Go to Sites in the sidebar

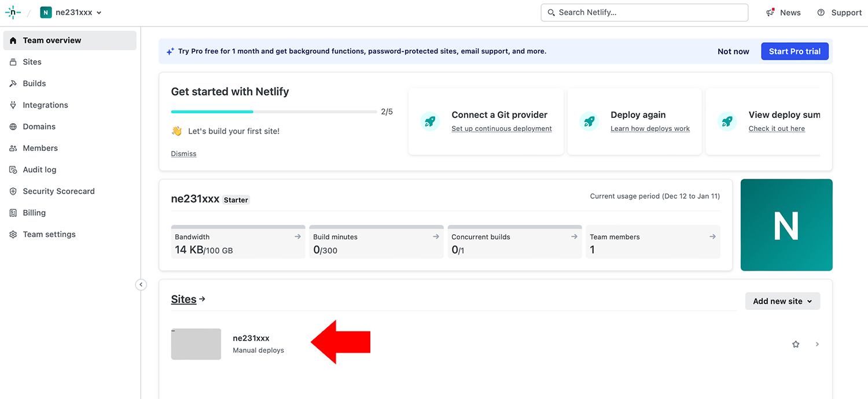[32, 62]
